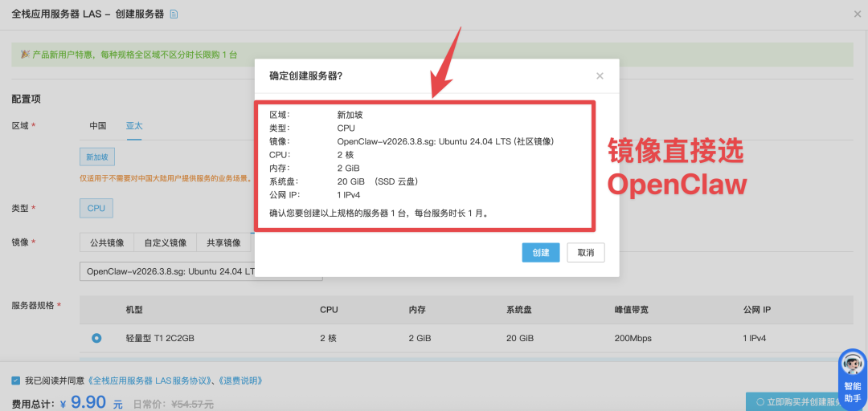
Task: Click the party icon in promo banner
Action: (25, 54)
